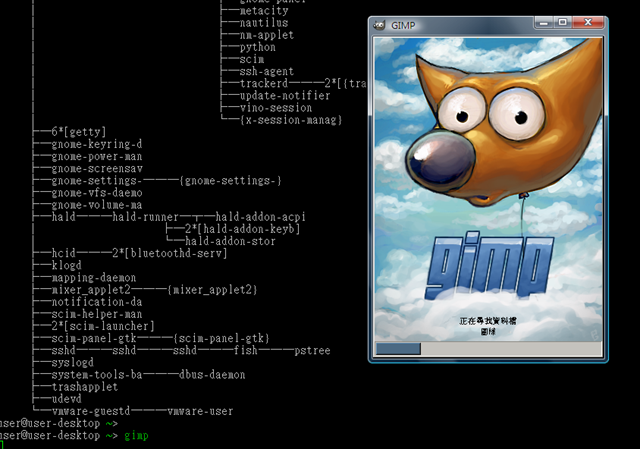Click '6*[getty]' in the process tree
The width and height of the screenshot is (640, 449).
pyautogui.click(x=79, y=132)
